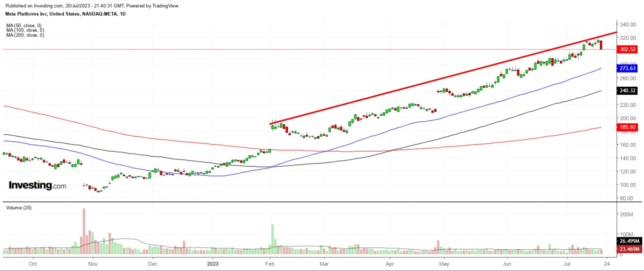Select the MA (200, close, 0) indicator label
Screen dimensions: 644x271
click(25, 35)
